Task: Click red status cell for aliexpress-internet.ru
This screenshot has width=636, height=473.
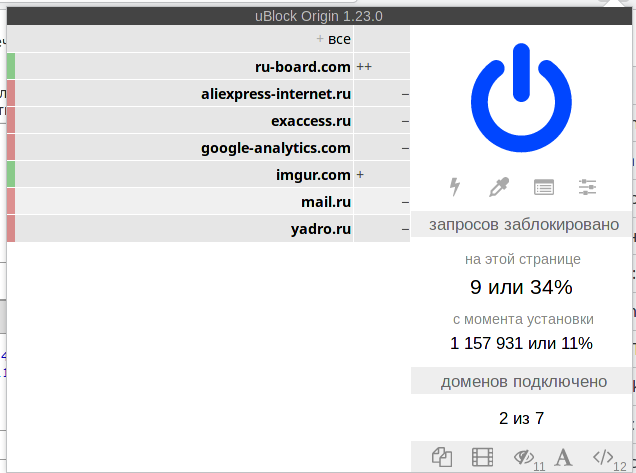Action: pos(11,94)
